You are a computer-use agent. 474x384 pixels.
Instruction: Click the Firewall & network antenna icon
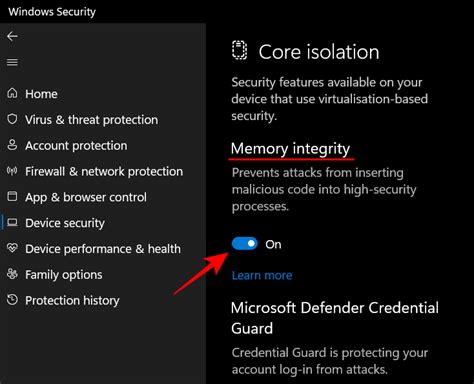[12, 171]
